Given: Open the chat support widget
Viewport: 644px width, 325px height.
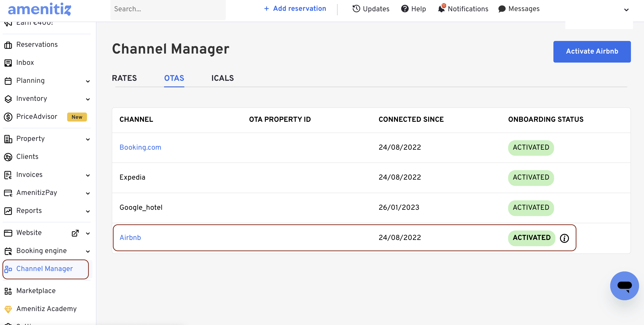Looking at the screenshot, I should [624, 286].
